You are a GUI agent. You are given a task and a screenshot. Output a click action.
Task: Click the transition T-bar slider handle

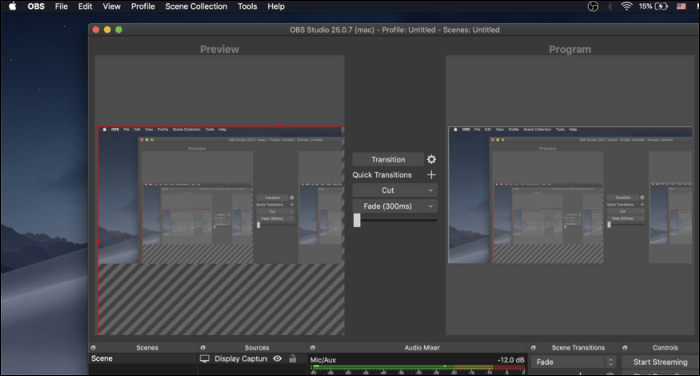(357, 220)
